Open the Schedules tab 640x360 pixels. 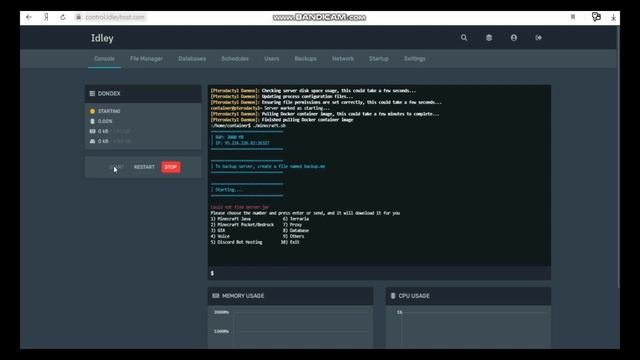pyautogui.click(x=235, y=59)
